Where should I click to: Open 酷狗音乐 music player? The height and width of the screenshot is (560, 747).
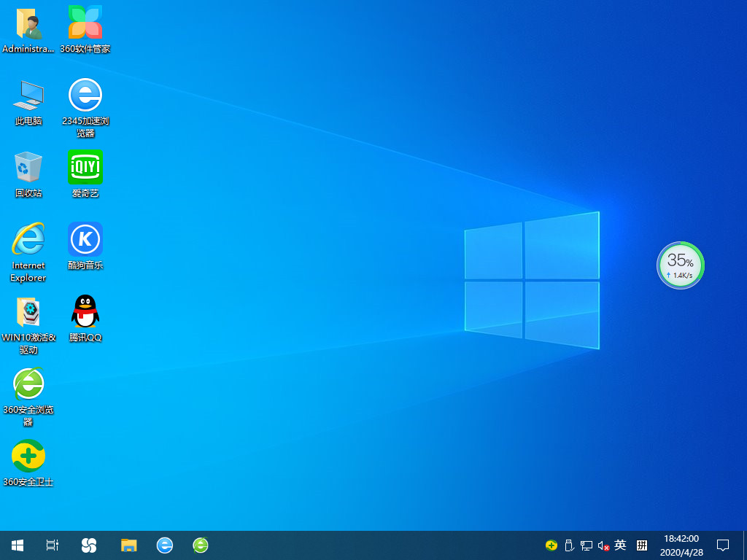pyautogui.click(x=85, y=239)
